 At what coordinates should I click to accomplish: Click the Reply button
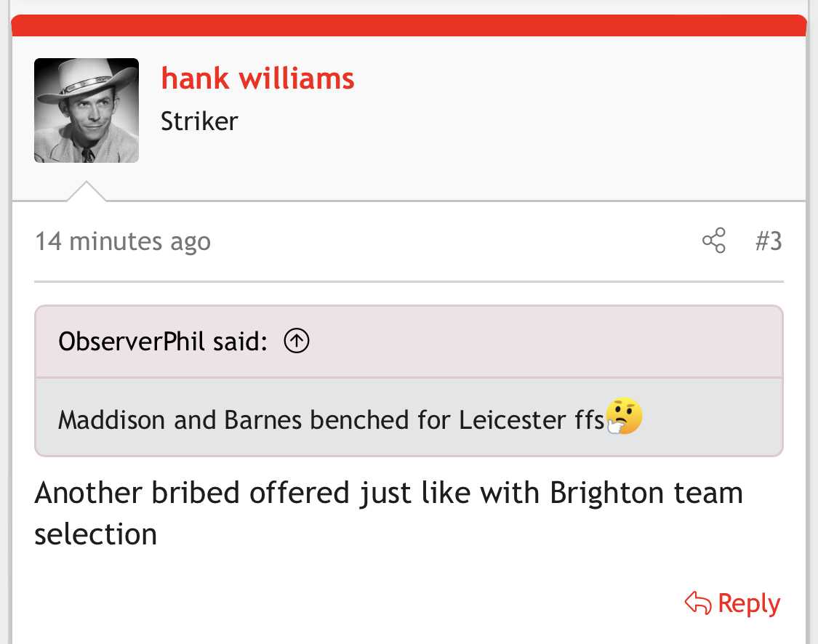[732, 603]
